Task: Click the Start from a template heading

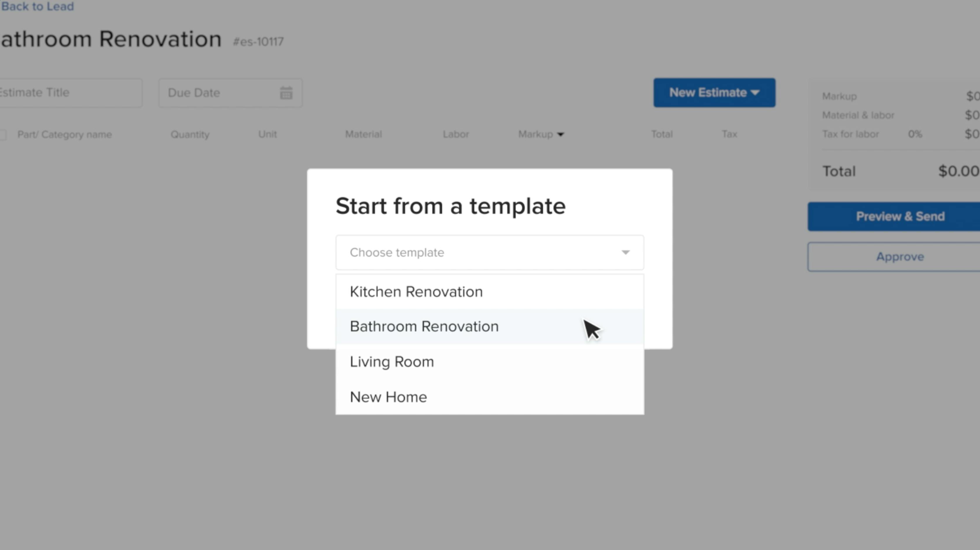Action: [x=451, y=206]
